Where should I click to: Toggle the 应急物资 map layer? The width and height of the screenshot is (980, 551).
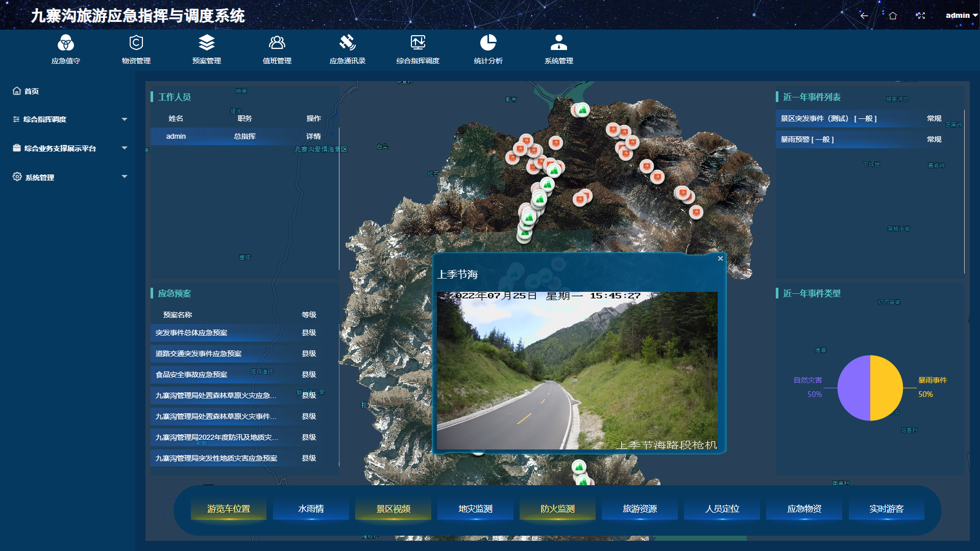(x=804, y=509)
